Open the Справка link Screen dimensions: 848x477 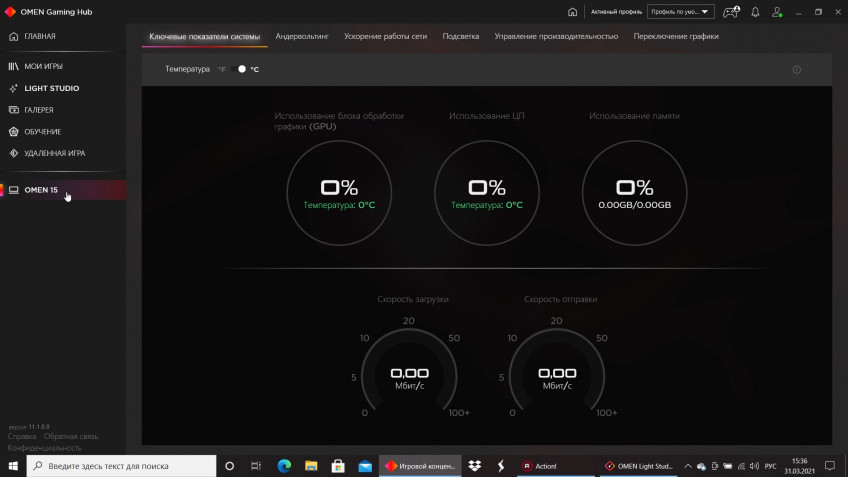pos(22,436)
